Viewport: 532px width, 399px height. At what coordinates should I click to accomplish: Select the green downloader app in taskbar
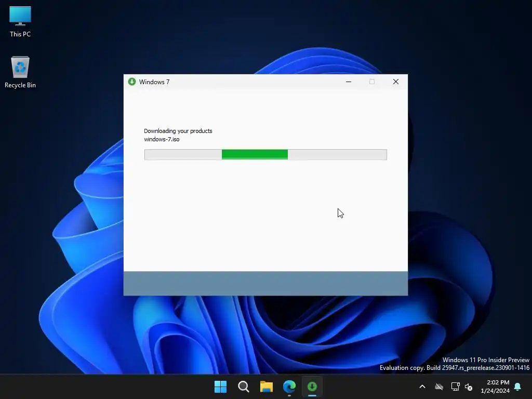(312, 387)
